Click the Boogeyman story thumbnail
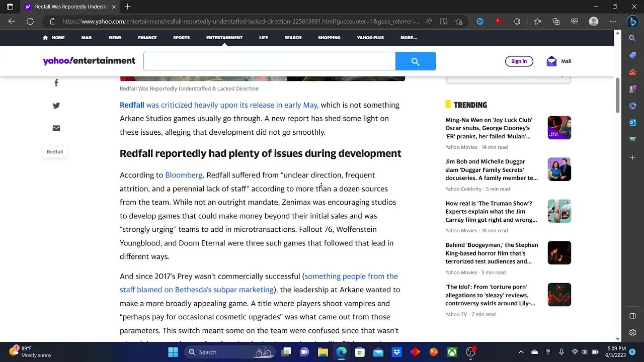The image size is (644, 362). (559, 253)
